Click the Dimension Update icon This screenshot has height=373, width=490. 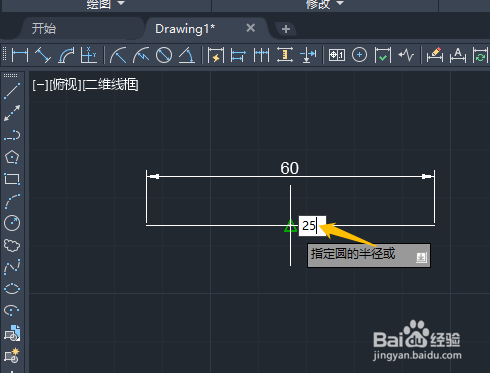480,55
